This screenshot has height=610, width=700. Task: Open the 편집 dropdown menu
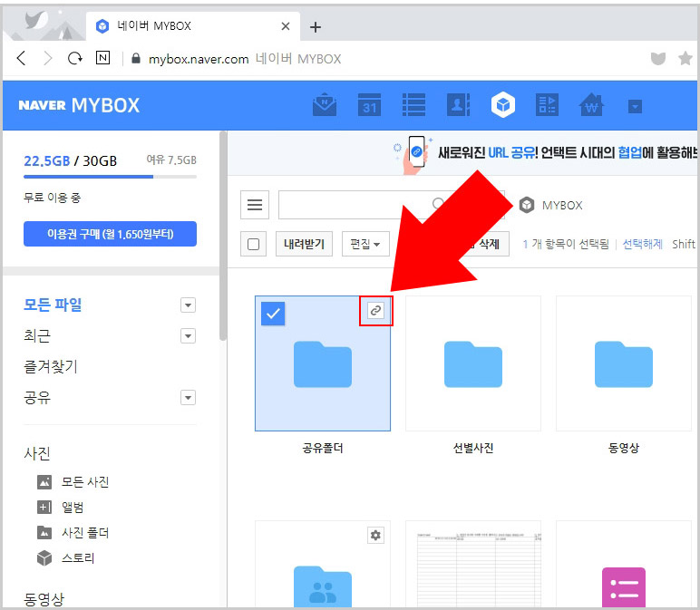[x=365, y=244]
